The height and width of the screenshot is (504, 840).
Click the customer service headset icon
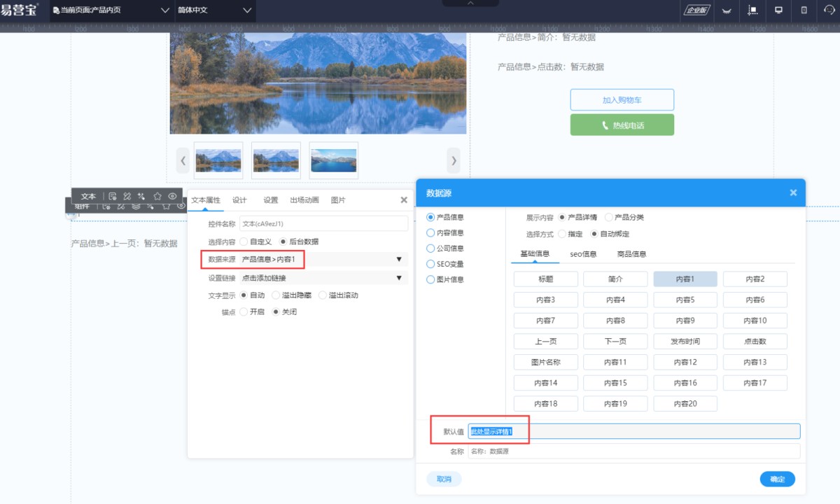click(830, 10)
